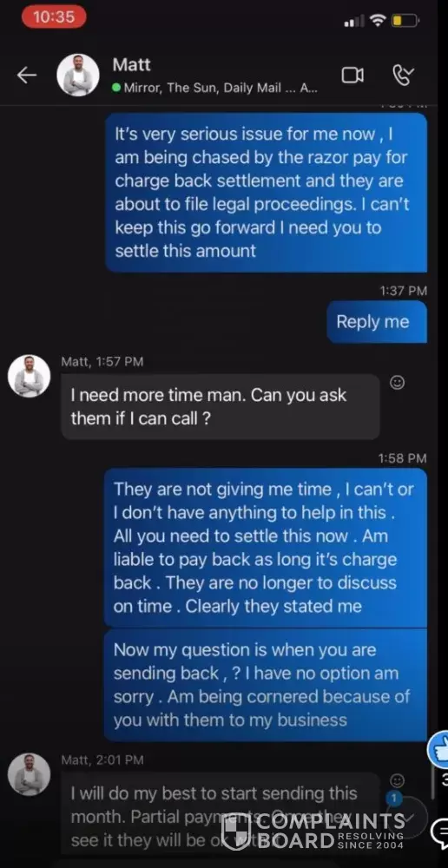Image resolution: width=448 pixels, height=868 pixels.
Task: Select the "It's very serious issue" message bubble
Action: [267, 193]
